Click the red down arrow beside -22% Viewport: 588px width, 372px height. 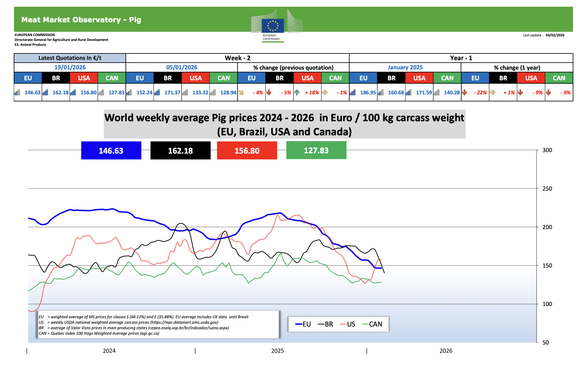[465, 92]
